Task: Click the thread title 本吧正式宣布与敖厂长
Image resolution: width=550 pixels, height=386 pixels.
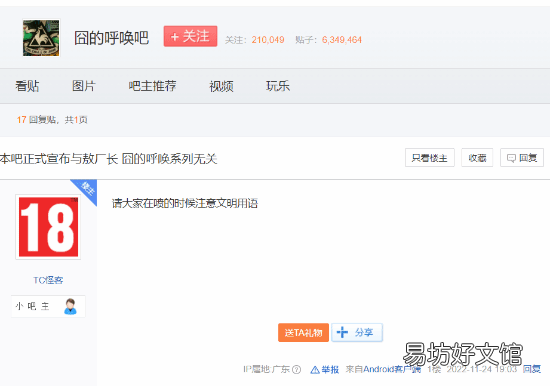Action: pyautogui.click(x=108, y=159)
